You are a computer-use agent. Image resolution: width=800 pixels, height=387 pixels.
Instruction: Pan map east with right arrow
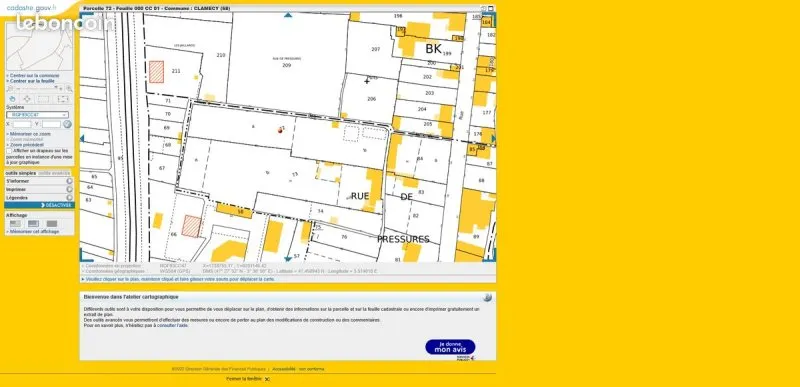493,138
